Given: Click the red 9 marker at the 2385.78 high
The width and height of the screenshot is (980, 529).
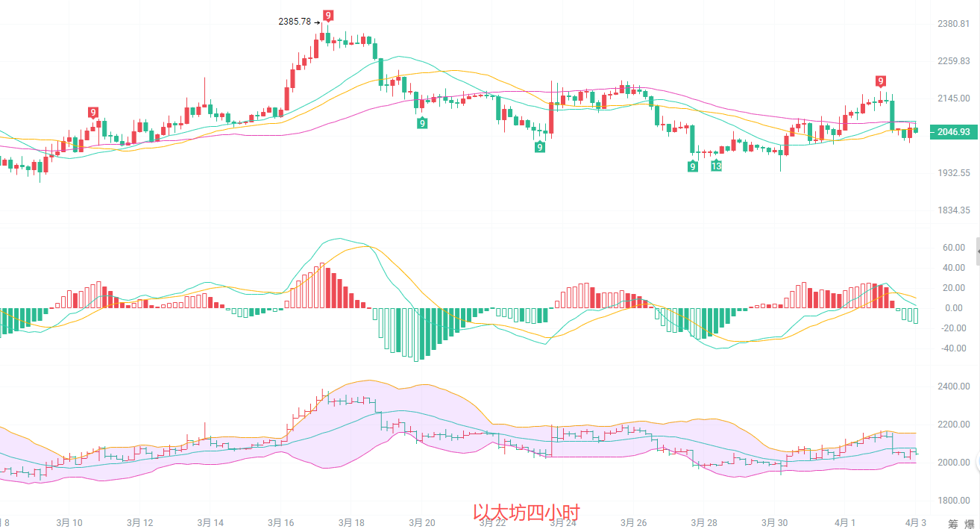Looking at the screenshot, I should 328,15.
